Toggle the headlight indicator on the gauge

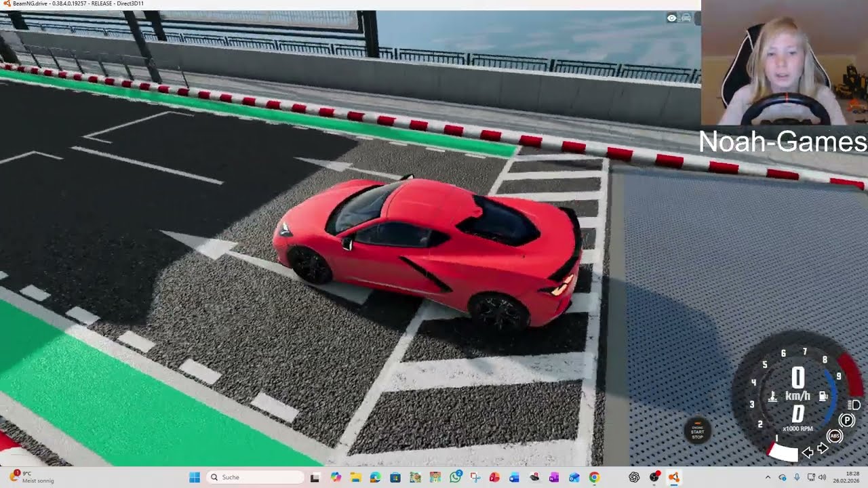tap(854, 405)
